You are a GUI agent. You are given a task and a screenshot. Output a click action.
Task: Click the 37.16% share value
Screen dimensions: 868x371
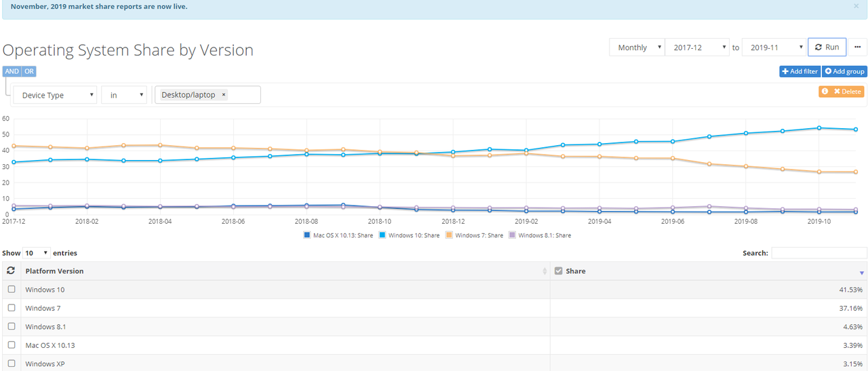coord(852,309)
